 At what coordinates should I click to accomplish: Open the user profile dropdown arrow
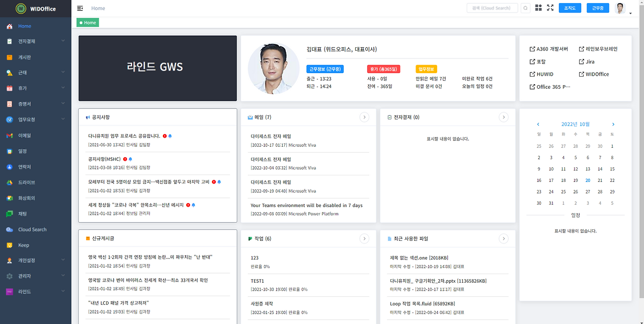click(630, 14)
